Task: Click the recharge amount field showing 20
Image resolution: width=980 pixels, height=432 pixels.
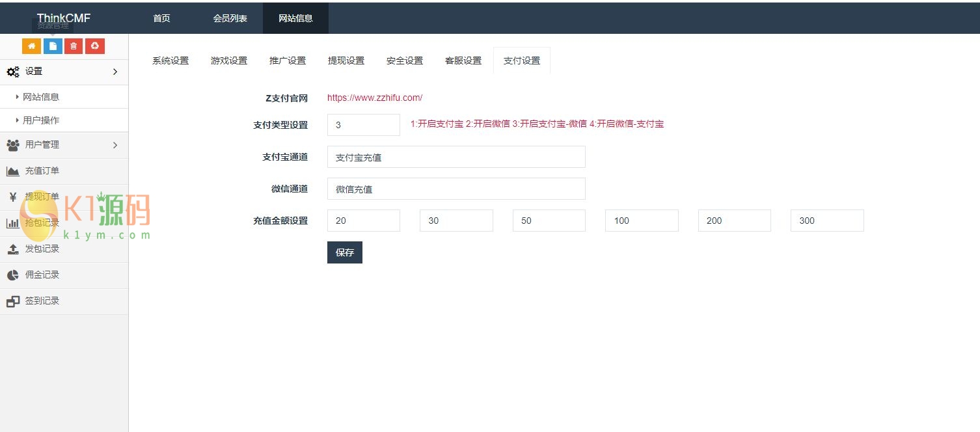Action: tap(364, 221)
